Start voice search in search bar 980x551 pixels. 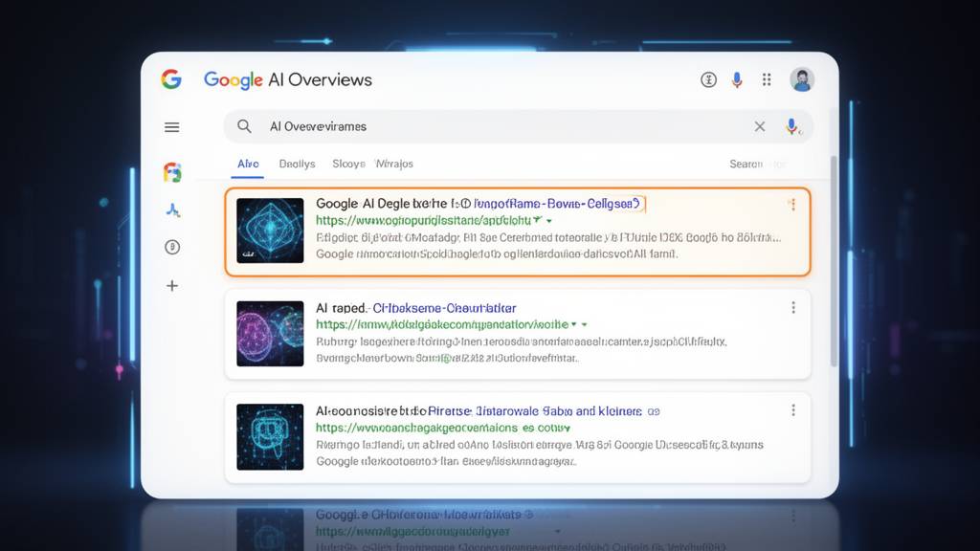pyautogui.click(x=791, y=127)
